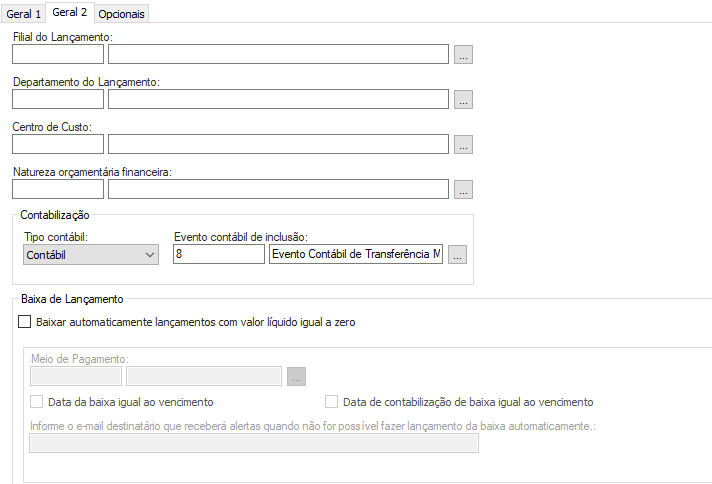The height and width of the screenshot is (484, 712).
Task: Focus Departamento do Lançamento code field
Action: [58, 99]
